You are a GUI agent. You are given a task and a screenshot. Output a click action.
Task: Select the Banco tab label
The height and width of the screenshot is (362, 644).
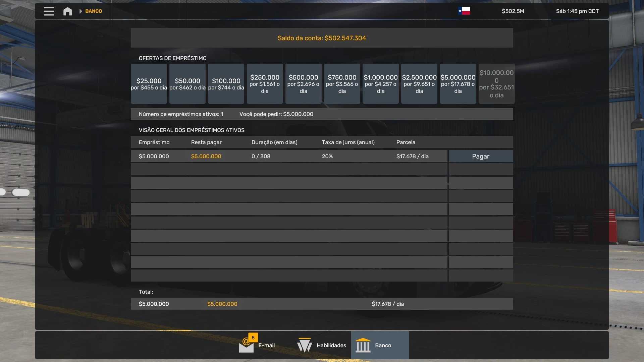[x=383, y=345]
